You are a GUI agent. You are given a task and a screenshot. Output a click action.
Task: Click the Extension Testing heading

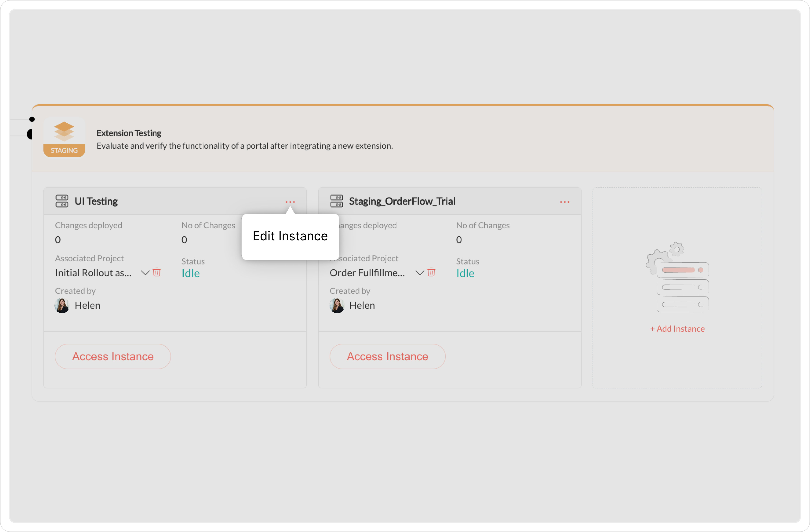click(129, 133)
